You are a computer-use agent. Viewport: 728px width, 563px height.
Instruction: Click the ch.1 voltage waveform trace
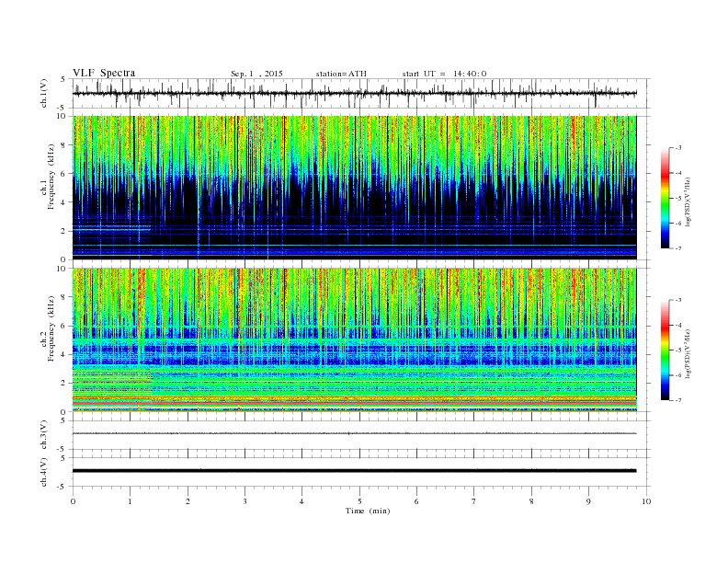pyautogui.click(x=355, y=93)
